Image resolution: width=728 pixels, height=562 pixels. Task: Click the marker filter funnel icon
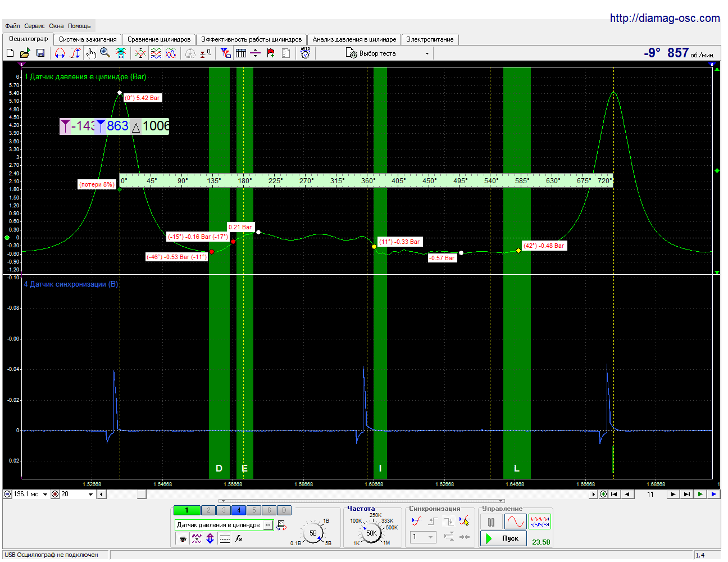225,53
